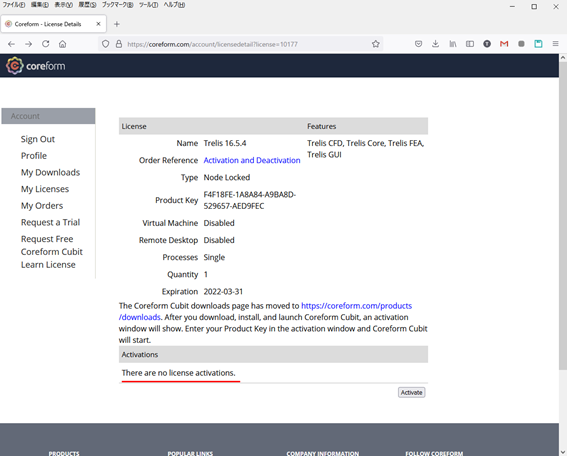Reload the page with refresh icon
The image size is (567, 456).
pos(46,44)
